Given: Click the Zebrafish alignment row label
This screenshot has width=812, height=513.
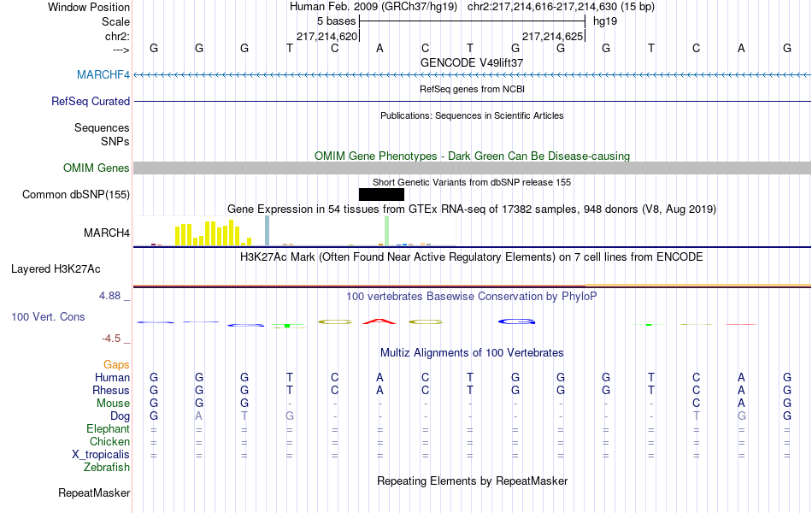Looking at the screenshot, I should point(107,468).
